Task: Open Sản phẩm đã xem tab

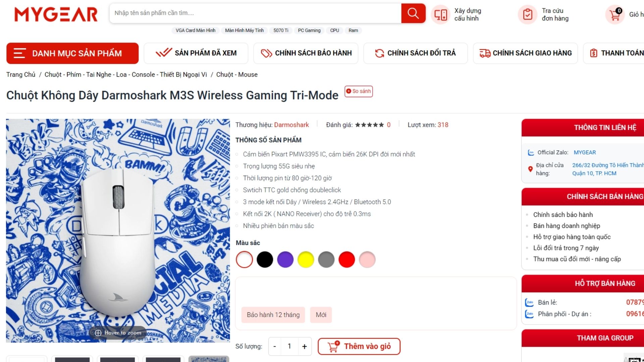Action: pos(196,53)
